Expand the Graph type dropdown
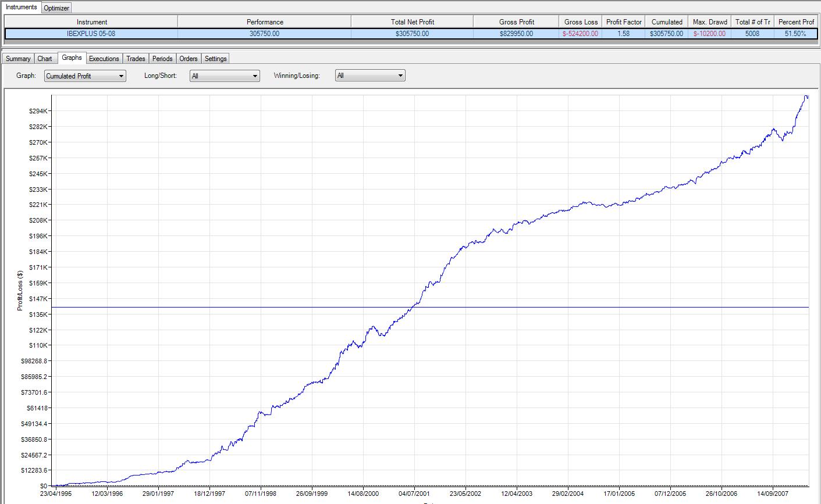This screenshot has width=821, height=504. (x=85, y=76)
